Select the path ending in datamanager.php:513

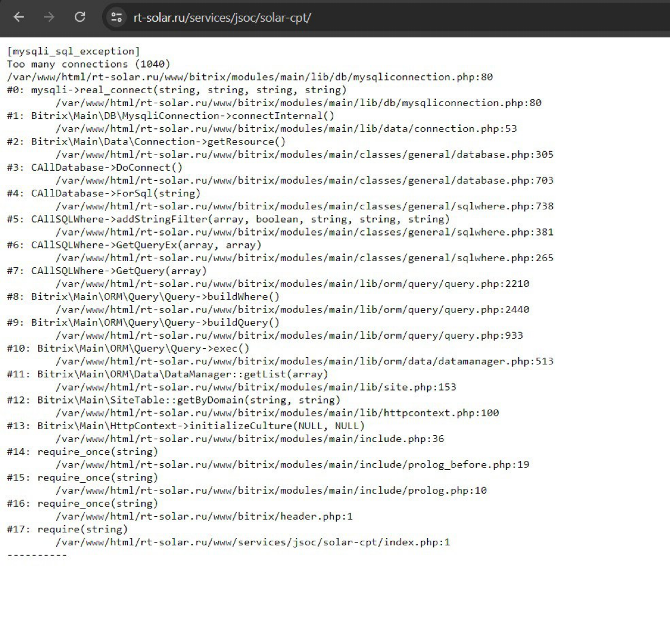click(x=304, y=362)
